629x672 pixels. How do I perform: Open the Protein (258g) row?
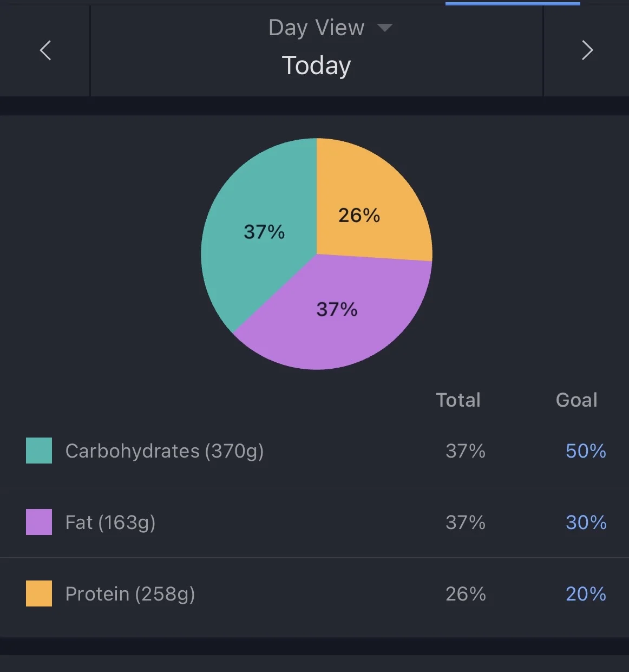point(130,594)
